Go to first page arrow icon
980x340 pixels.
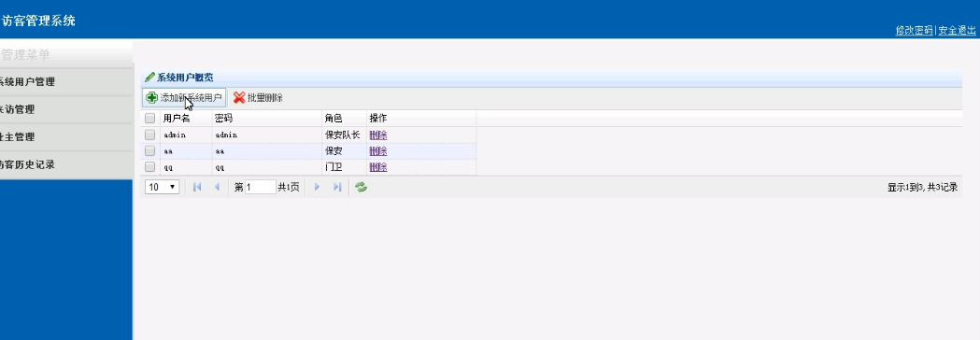click(197, 187)
